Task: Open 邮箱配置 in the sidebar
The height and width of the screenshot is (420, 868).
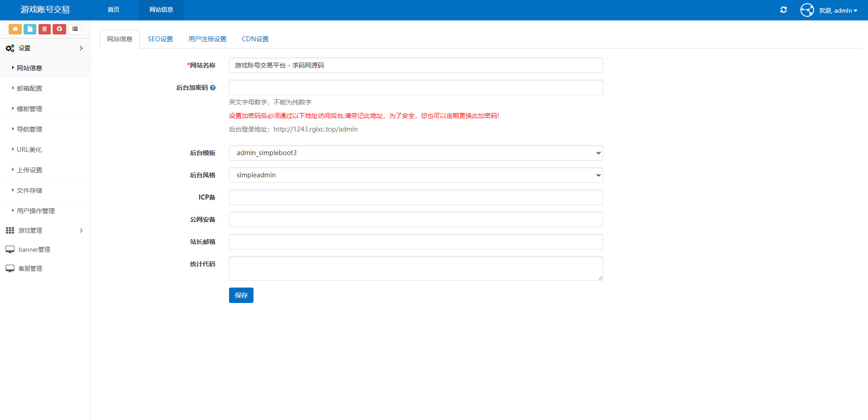Action: click(x=29, y=88)
